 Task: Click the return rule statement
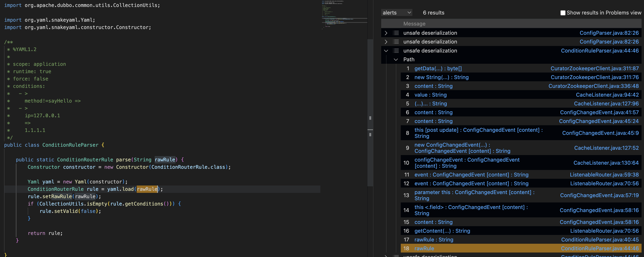coord(45,233)
